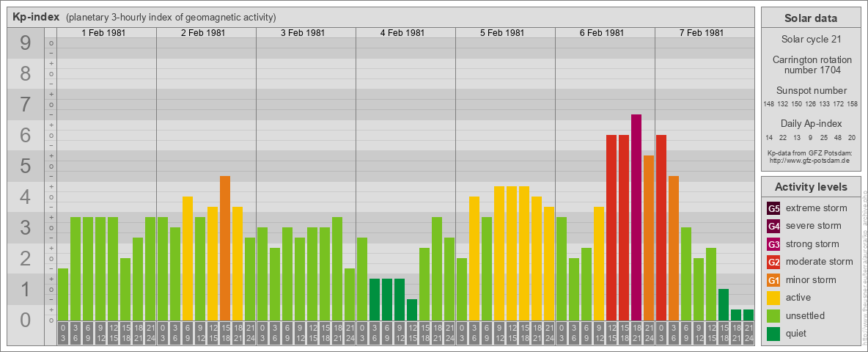Image resolution: width=868 pixels, height=352 pixels.
Task: Click sunspot value 158
Action: point(853,104)
